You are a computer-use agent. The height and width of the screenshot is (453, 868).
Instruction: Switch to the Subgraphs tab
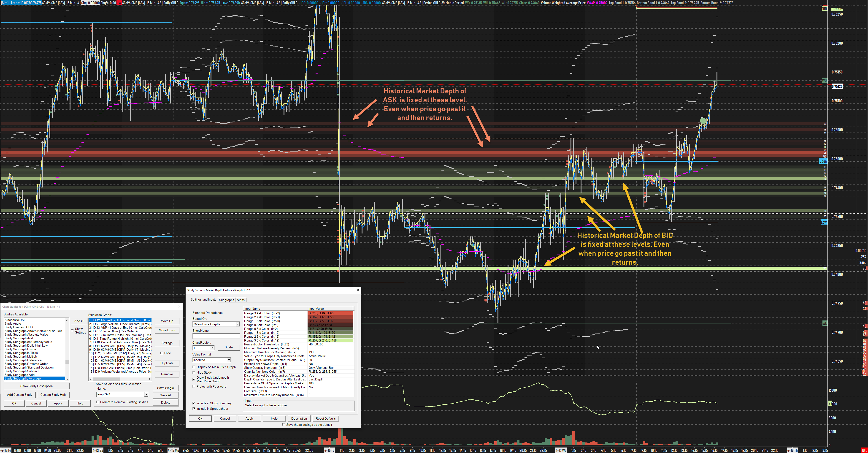[x=226, y=300]
